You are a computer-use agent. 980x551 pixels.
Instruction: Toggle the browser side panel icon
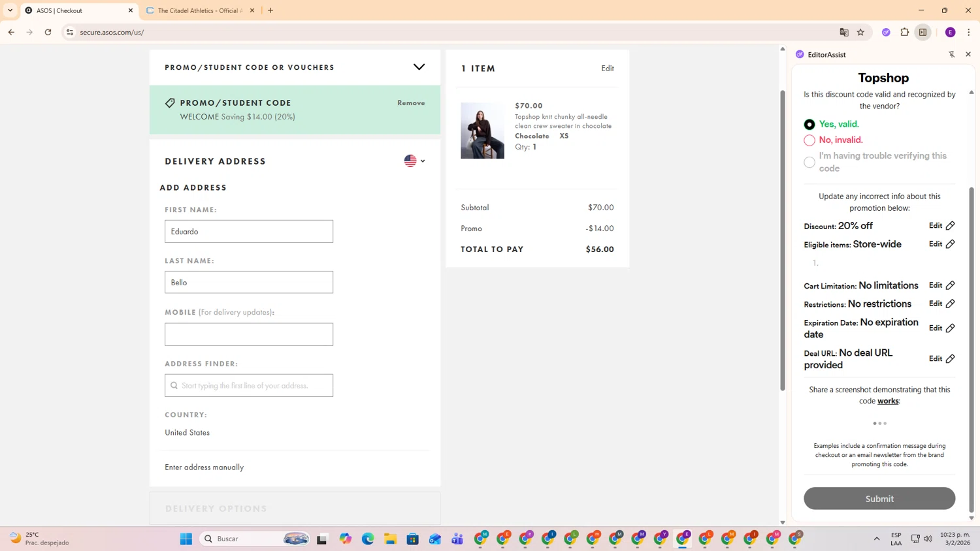[923, 32]
